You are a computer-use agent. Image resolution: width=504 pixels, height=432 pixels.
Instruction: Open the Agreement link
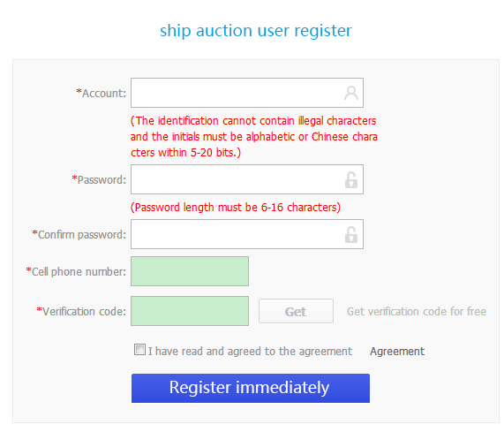click(397, 351)
